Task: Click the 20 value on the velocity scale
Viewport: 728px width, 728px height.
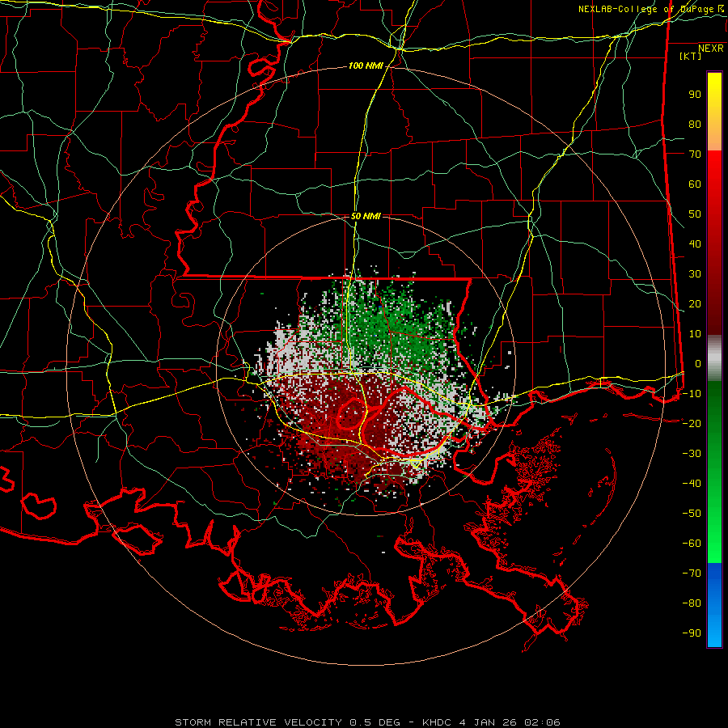Action: click(x=695, y=303)
